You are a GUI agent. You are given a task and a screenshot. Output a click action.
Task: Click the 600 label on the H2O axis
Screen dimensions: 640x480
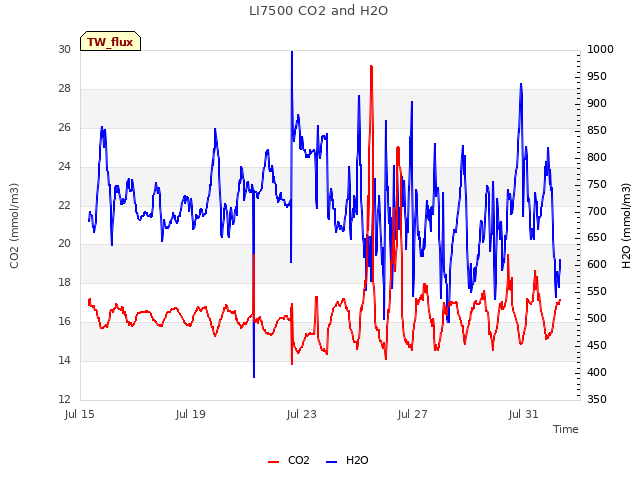coord(597,264)
